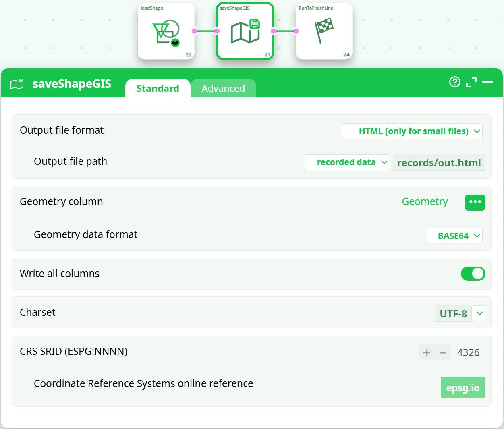Expand the panel to full screen

point(471,82)
